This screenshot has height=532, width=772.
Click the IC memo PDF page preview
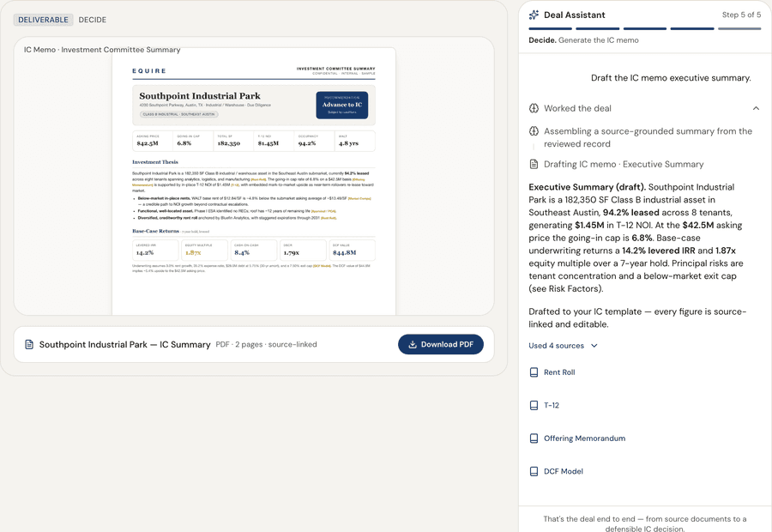(x=254, y=181)
